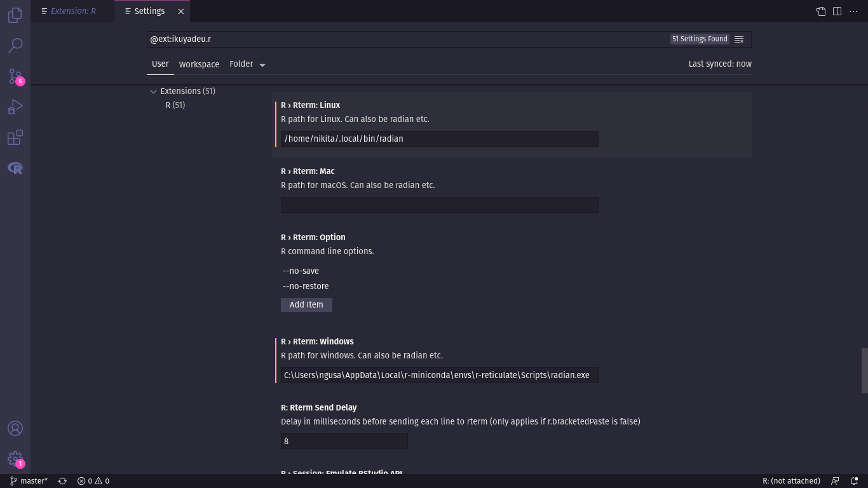Screen dimensions: 868x488
Task: Open the Split Editor icon
Action: coord(837,11)
